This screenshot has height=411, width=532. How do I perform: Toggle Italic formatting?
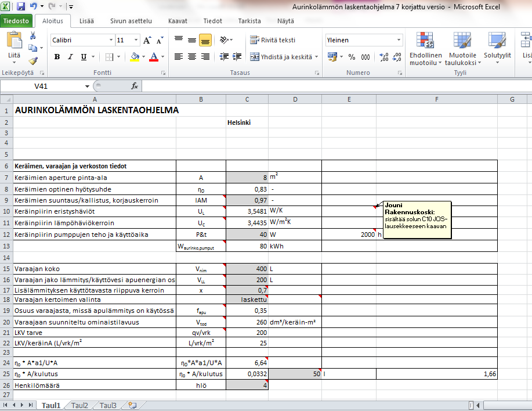70,57
